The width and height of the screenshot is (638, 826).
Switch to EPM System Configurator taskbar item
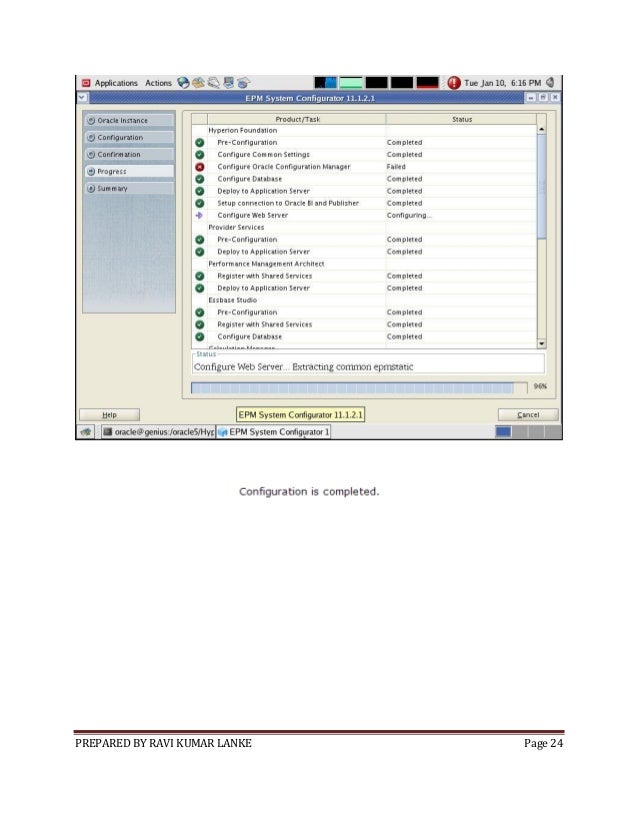273,432
